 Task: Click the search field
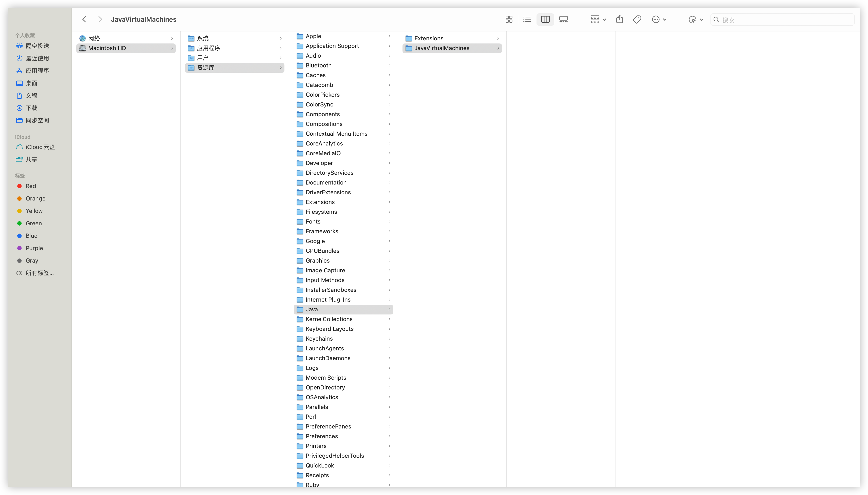(x=782, y=20)
